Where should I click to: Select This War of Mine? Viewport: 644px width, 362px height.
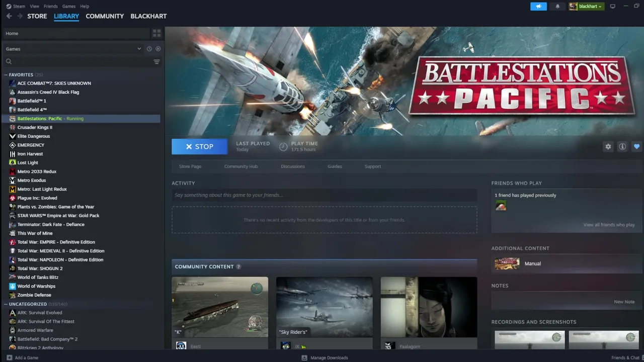[35, 233]
